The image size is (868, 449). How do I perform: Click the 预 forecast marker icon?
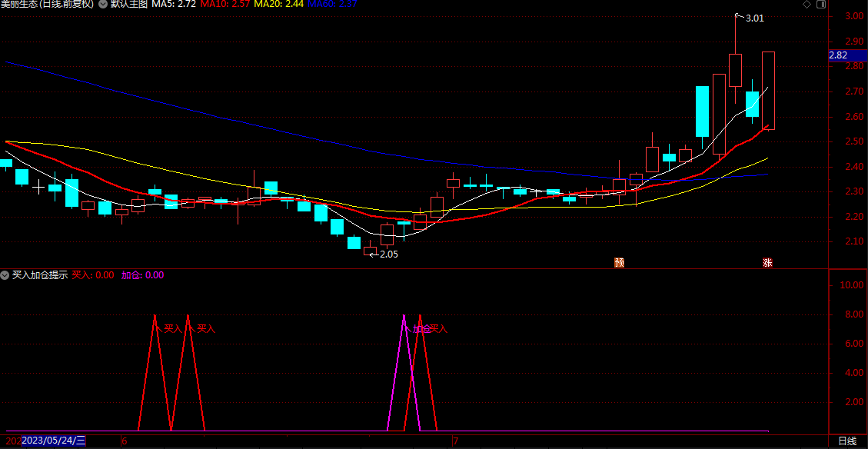(619, 262)
